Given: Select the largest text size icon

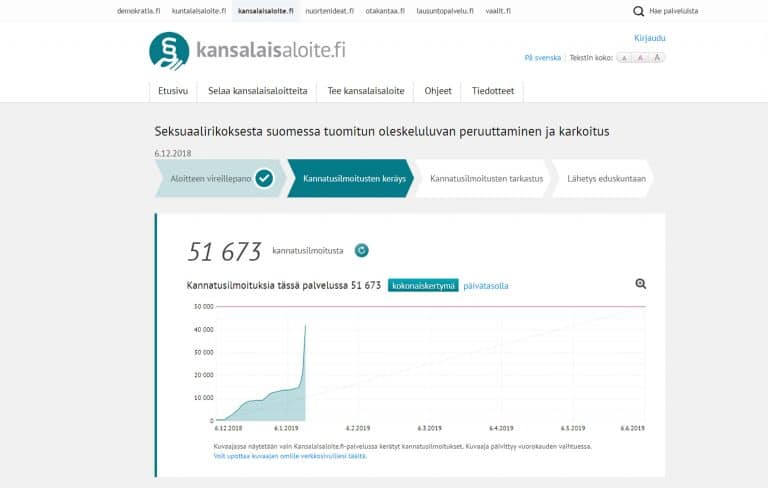Looking at the screenshot, I should 656,58.
